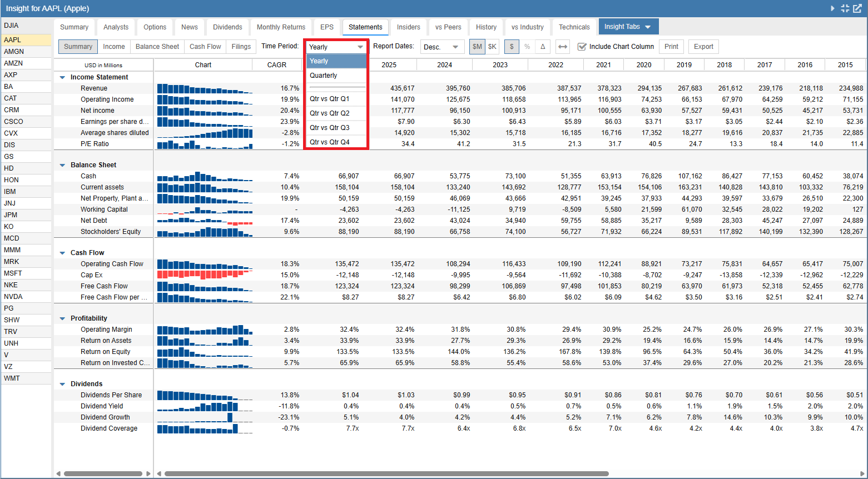Click the Print button

(671, 47)
